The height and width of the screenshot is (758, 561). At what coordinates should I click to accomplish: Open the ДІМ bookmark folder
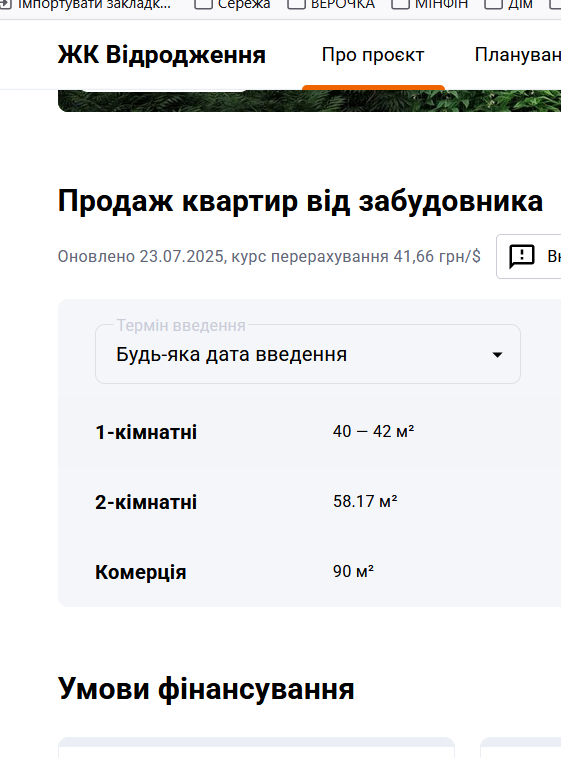(x=508, y=4)
